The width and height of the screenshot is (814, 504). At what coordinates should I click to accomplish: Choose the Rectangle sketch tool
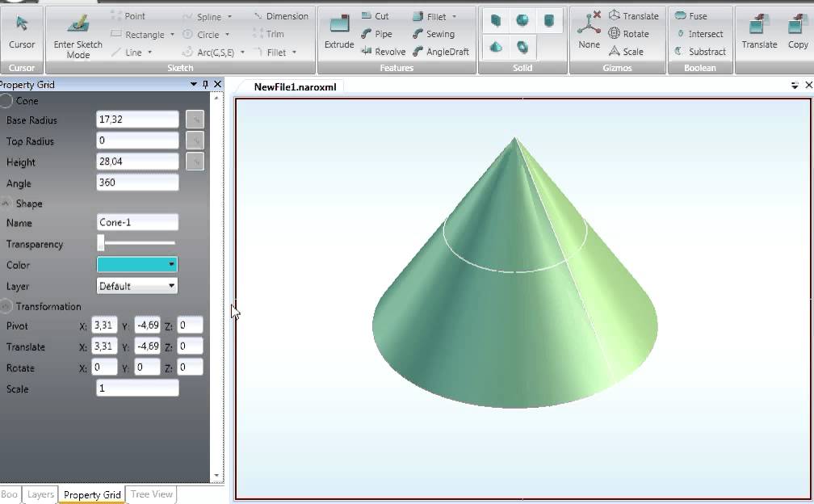(138, 34)
